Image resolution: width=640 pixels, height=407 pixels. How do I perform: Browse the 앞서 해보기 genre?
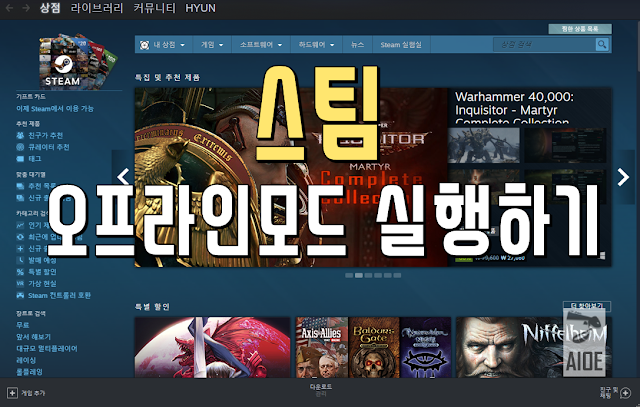tap(33, 337)
